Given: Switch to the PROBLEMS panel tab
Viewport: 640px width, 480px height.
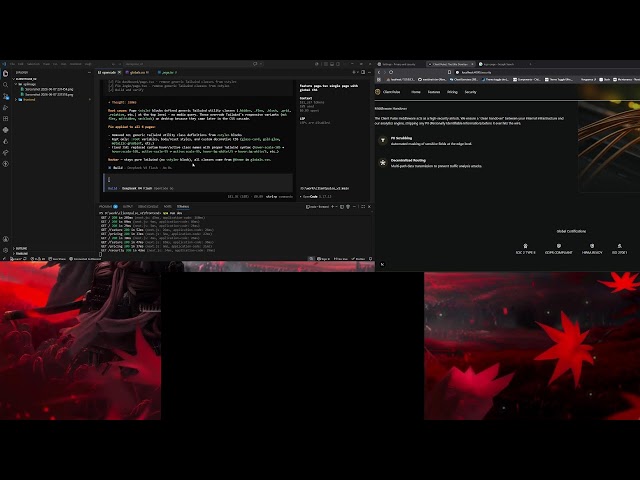Looking at the screenshot, I should [x=108, y=207].
